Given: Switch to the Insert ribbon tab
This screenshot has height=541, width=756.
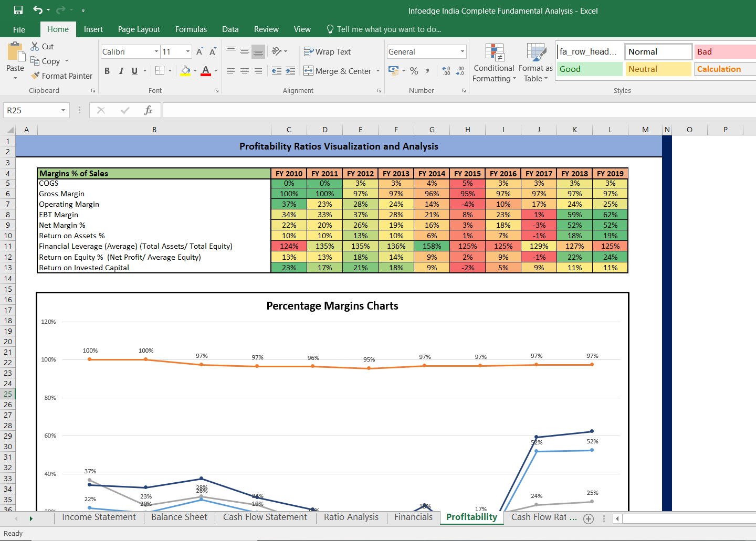Looking at the screenshot, I should [93, 29].
